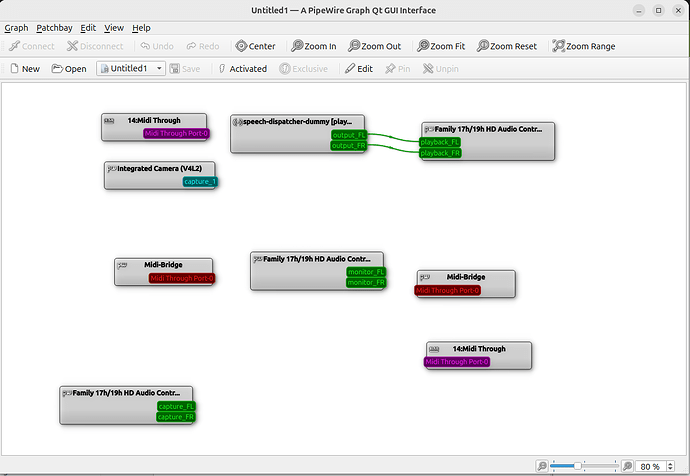Click the monitor_FR port

365,283
